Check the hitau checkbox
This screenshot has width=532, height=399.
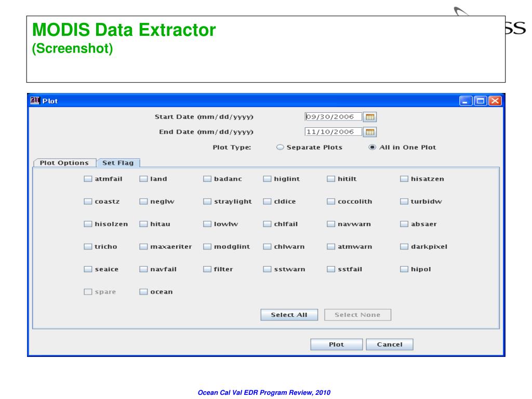(x=143, y=224)
